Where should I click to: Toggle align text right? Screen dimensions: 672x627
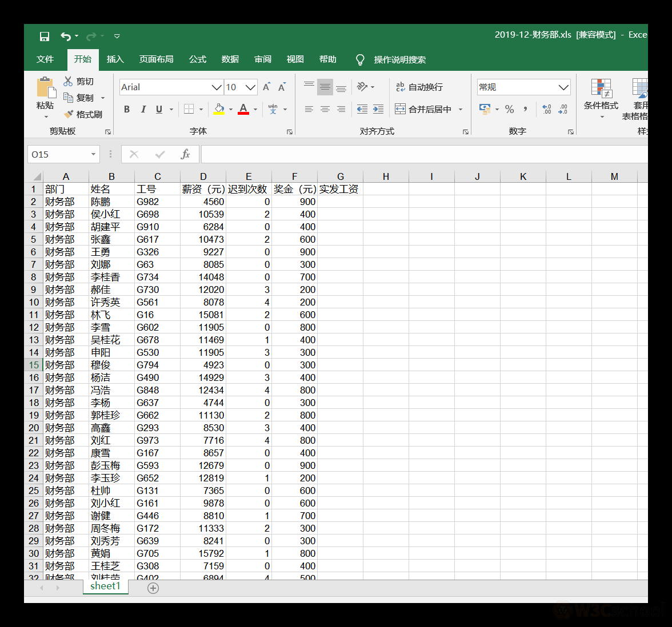[x=341, y=109]
